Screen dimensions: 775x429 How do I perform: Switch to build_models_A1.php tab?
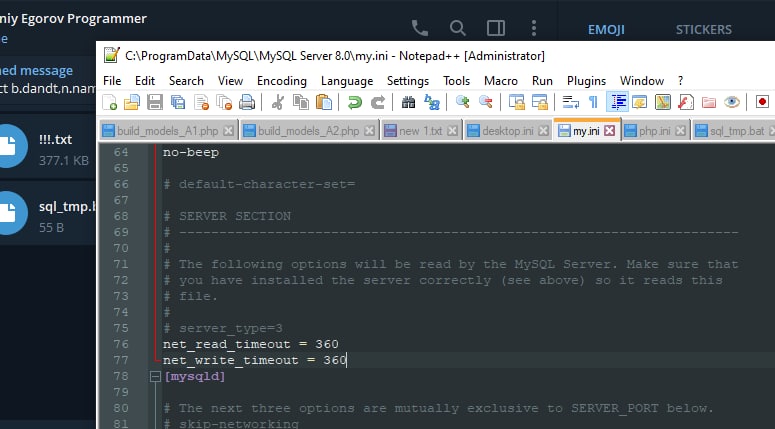coord(167,131)
